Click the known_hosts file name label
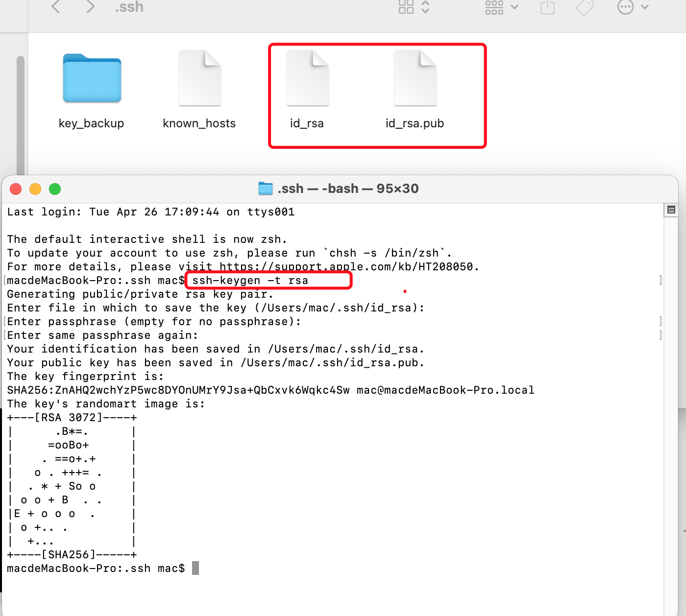 point(199,123)
